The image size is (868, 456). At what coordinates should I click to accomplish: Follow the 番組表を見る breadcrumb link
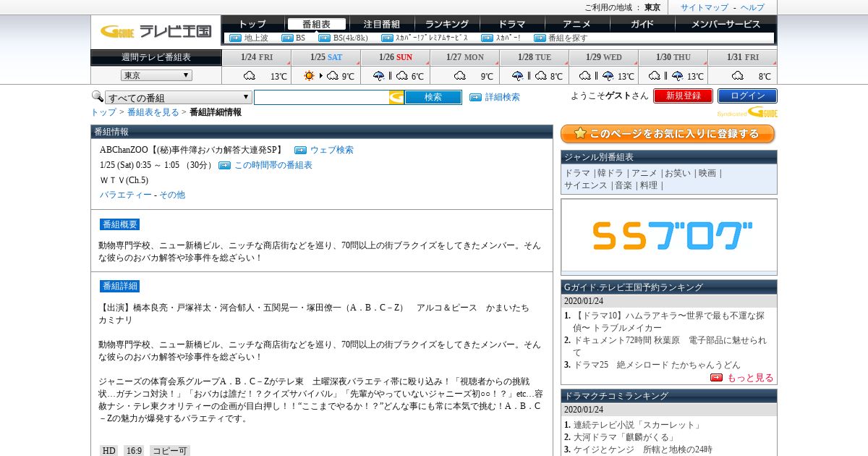pos(153,112)
